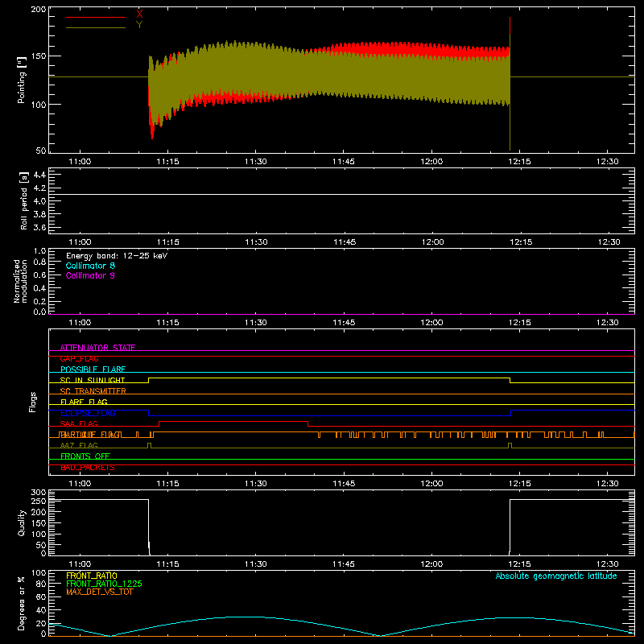The height and width of the screenshot is (644, 644).
Task: Click the ECLIPSE_FLAG falling step edge
Action: point(149,413)
